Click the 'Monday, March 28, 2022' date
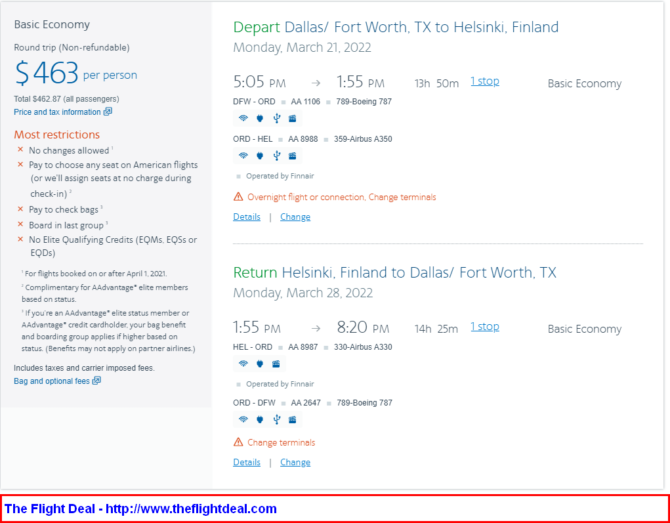This screenshot has height=523, width=670. click(303, 293)
